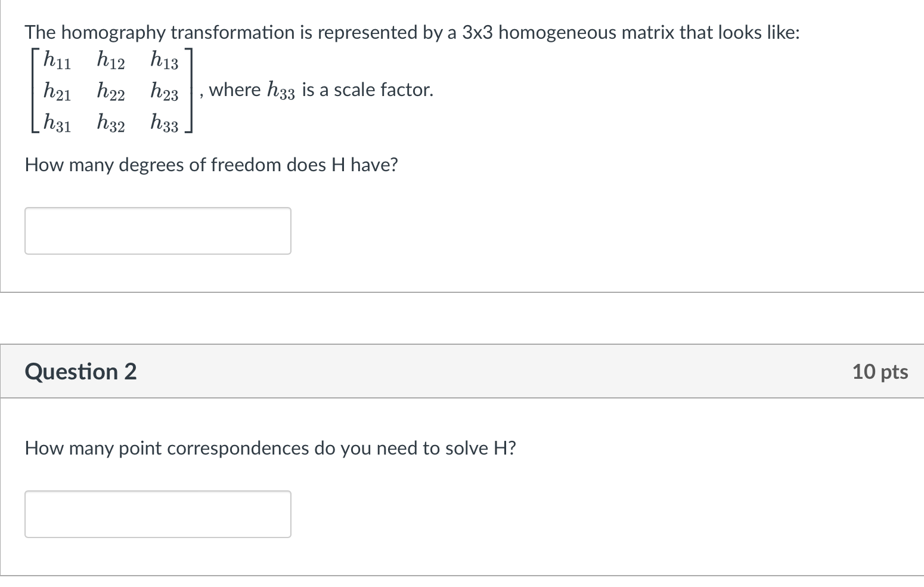
Task: Select the h11 matrix entry
Action: click(56, 59)
